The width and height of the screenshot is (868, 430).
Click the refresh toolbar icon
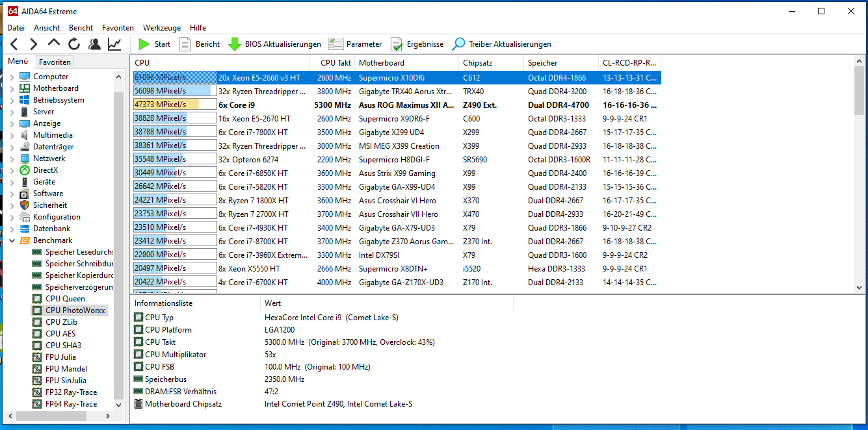(x=74, y=44)
